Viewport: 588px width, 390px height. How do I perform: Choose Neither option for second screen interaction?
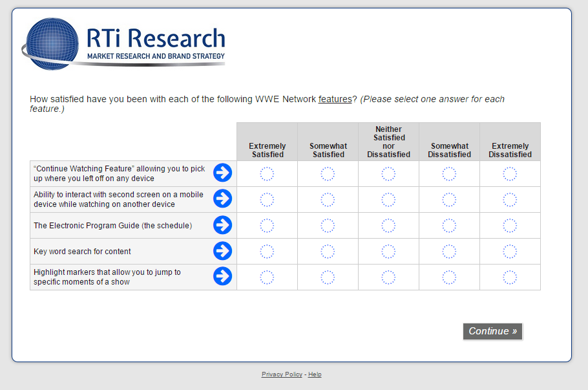pyautogui.click(x=388, y=200)
